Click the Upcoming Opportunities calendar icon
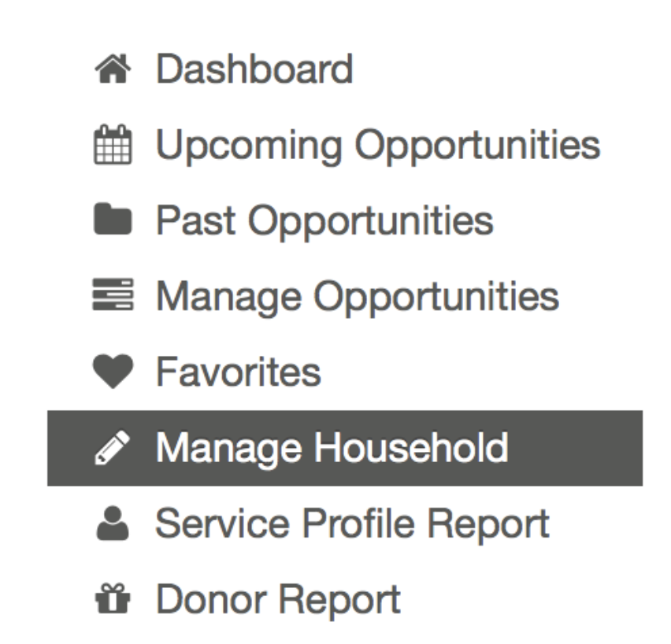This screenshot has width=671, height=644. tap(113, 146)
